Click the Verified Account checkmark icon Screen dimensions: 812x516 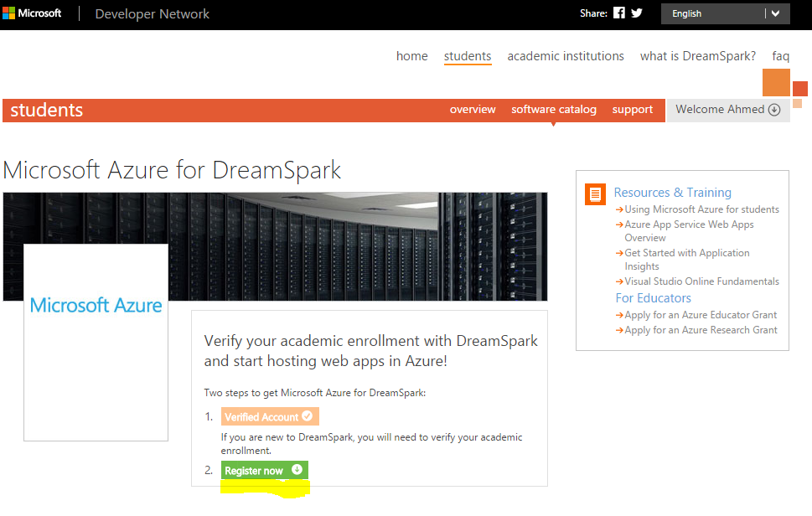point(307,416)
